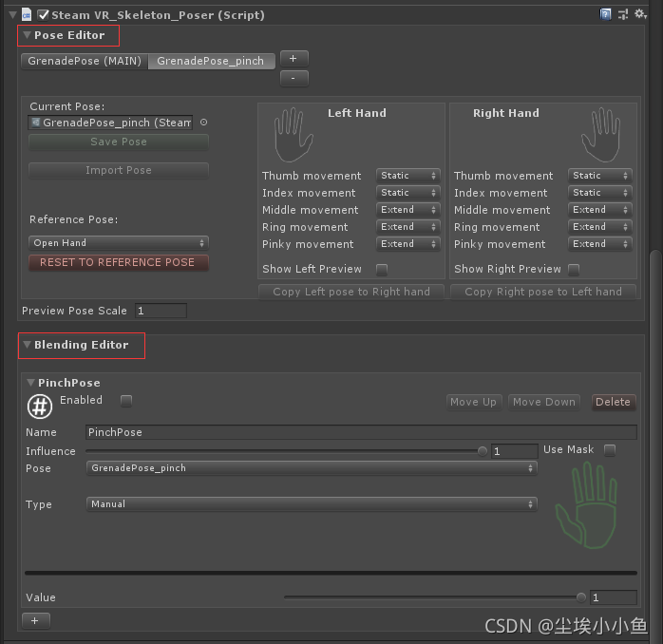
Task: Click the Current Pose object field
Action: click(x=110, y=123)
